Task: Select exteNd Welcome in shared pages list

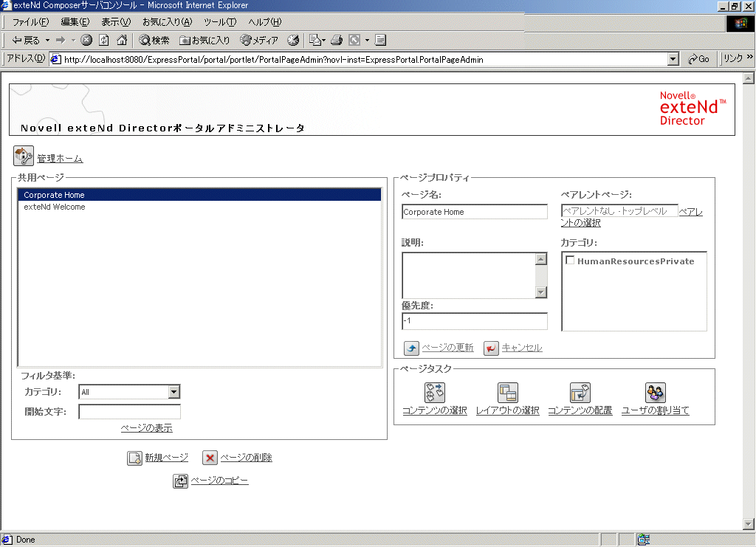Action: [x=199, y=207]
